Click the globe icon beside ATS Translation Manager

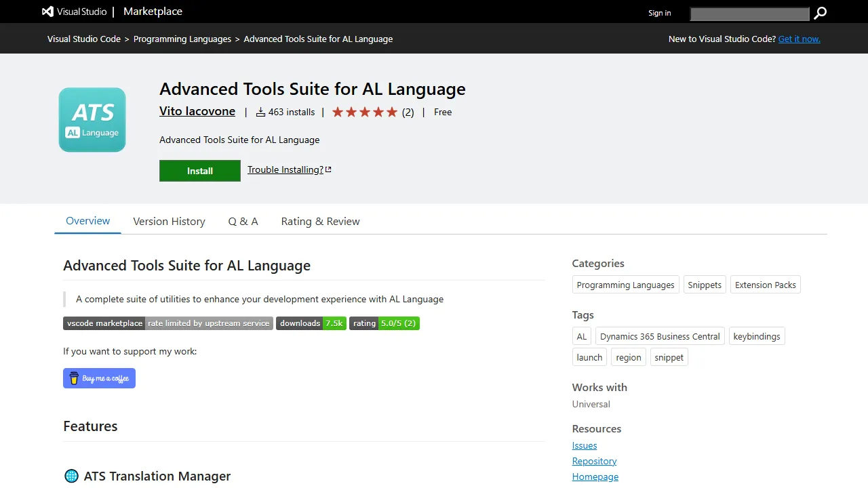click(x=71, y=476)
